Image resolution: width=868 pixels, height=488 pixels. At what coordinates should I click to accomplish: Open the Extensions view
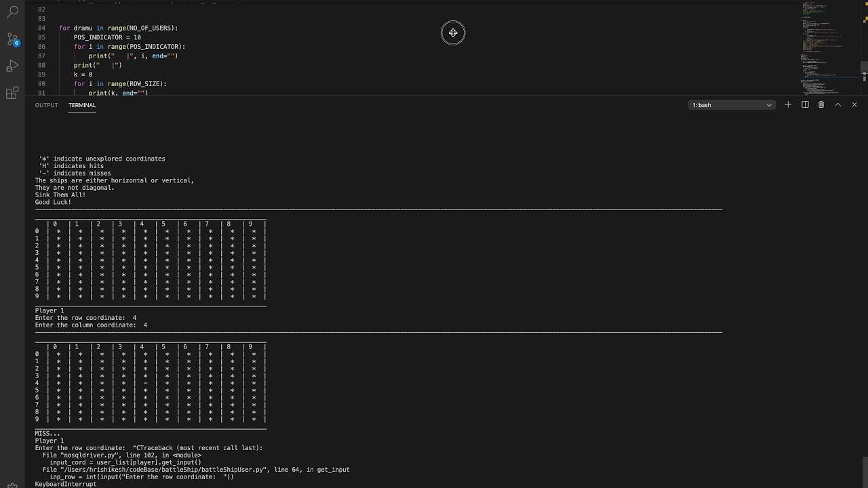point(12,93)
